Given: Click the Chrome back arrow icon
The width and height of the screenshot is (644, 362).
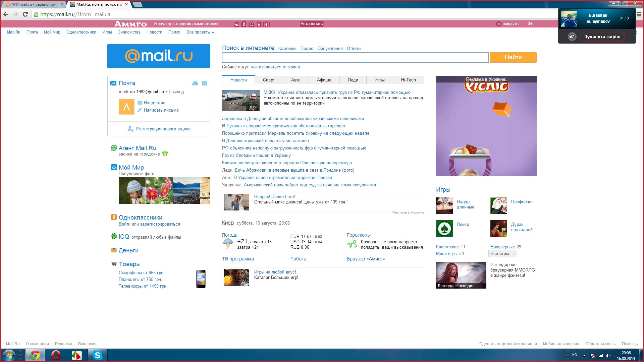Looking at the screenshot, I should (6, 14).
